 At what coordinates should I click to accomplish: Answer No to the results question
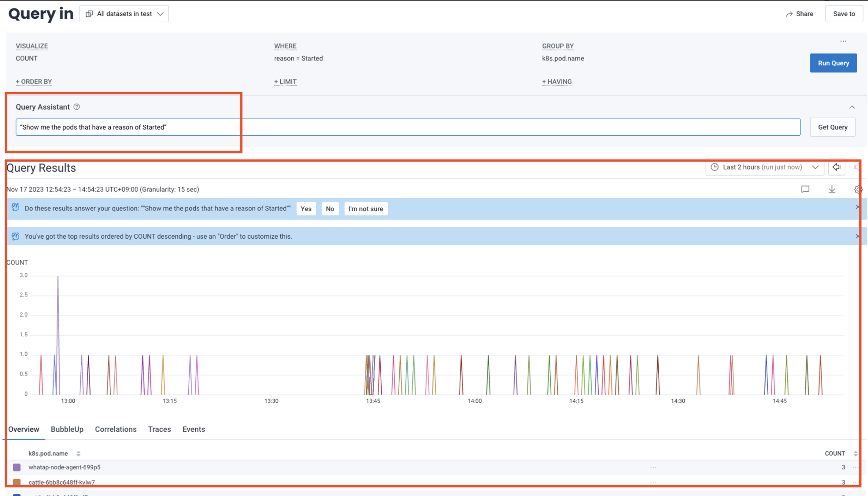(x=329, y=209)
